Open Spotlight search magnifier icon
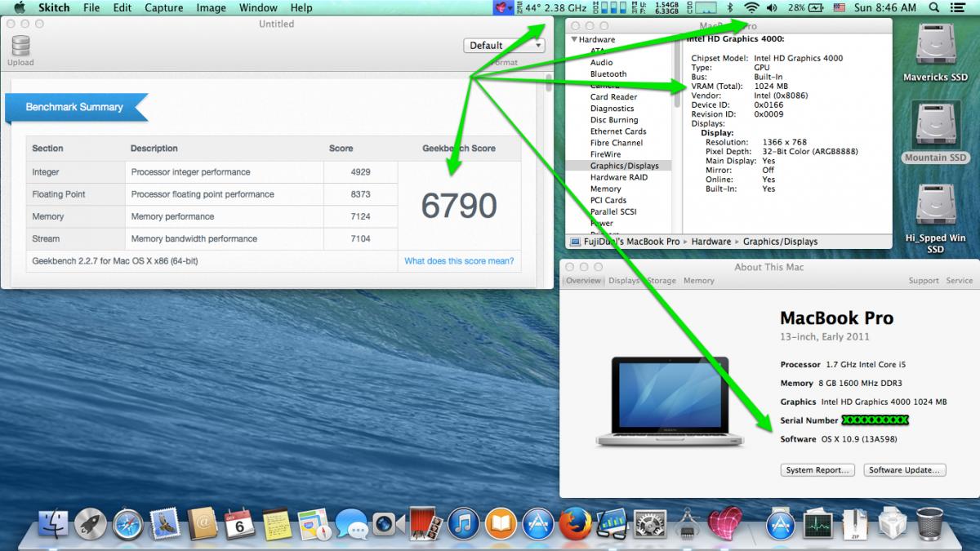Viewport: 980px width, 551px height. point(934,7)
